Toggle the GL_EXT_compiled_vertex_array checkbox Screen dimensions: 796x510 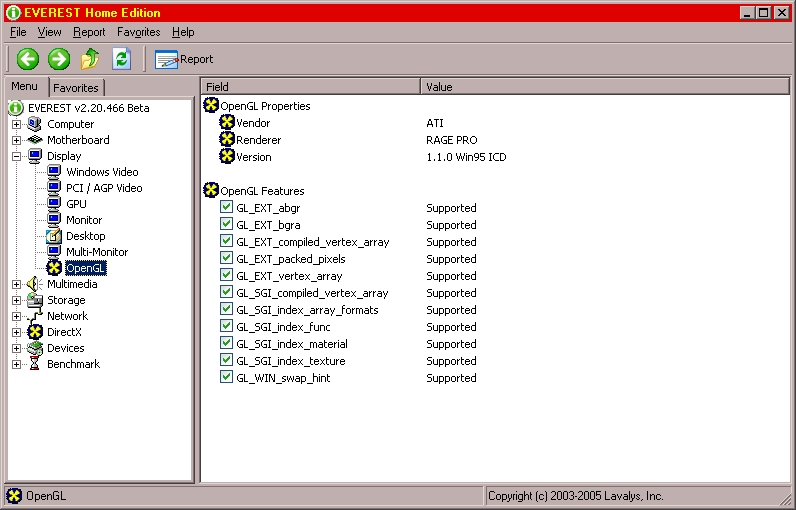coord(226,241)
